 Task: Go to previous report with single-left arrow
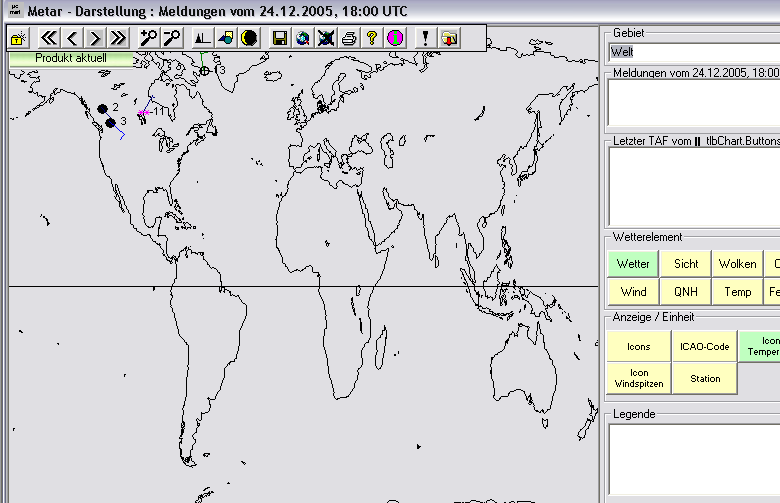(71, 38)
